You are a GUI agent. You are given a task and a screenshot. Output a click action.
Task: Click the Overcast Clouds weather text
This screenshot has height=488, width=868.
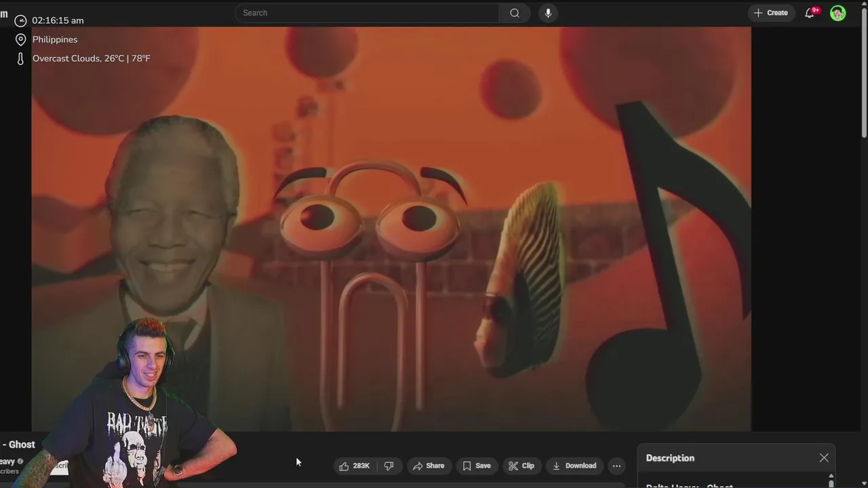coord(92,58)
